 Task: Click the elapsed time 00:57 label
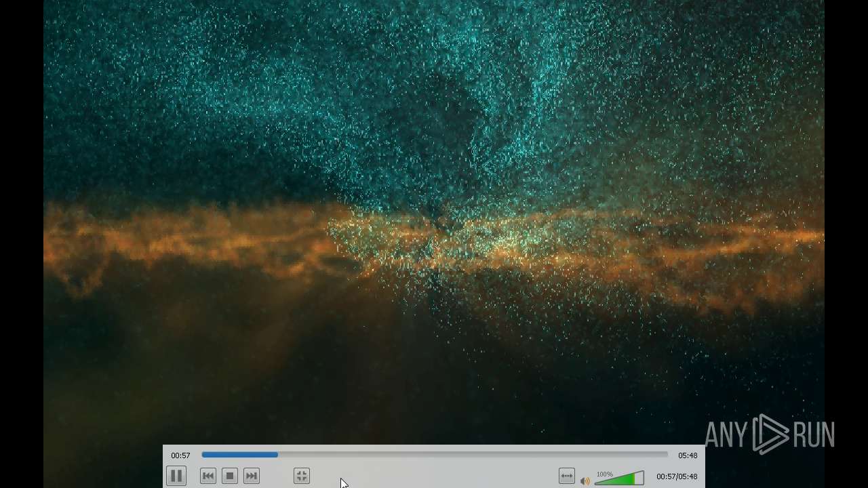click(x=180, y=455)
